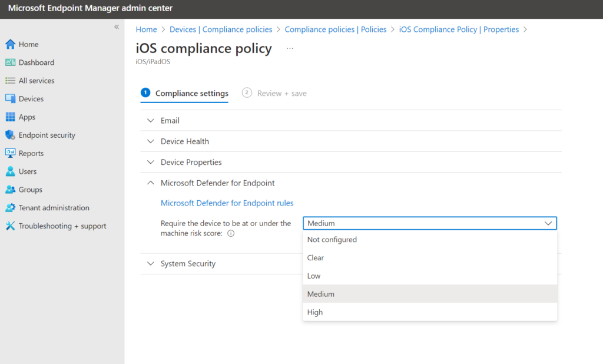Click the Home breadcrumb link
Screen dimensions: 603x364
[146, 29]
